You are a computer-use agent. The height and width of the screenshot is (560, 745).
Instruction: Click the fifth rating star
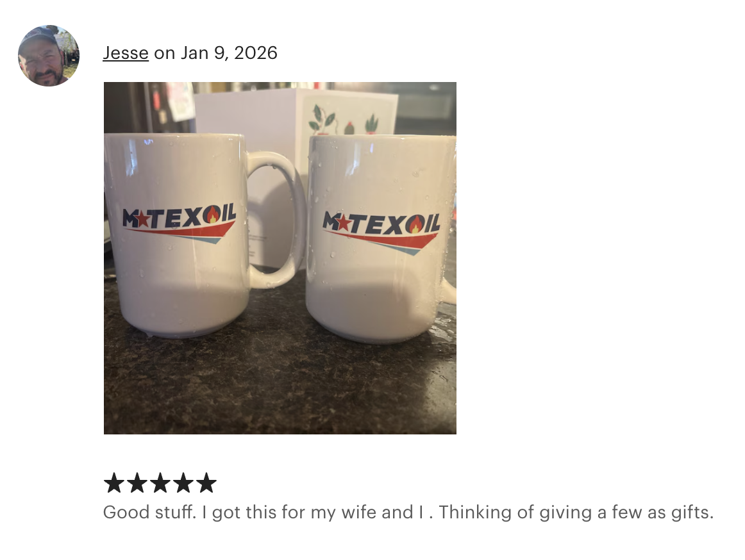pyautogui.click(x=206, y=483)
